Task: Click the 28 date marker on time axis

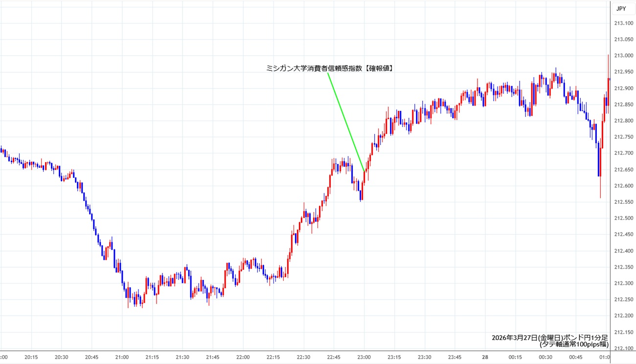Action: click(484, 357)
